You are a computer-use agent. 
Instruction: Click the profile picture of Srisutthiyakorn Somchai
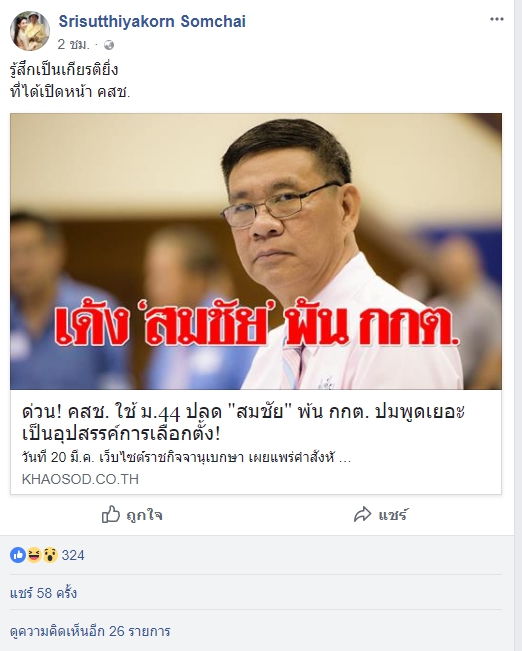click(x=29, y=31)
